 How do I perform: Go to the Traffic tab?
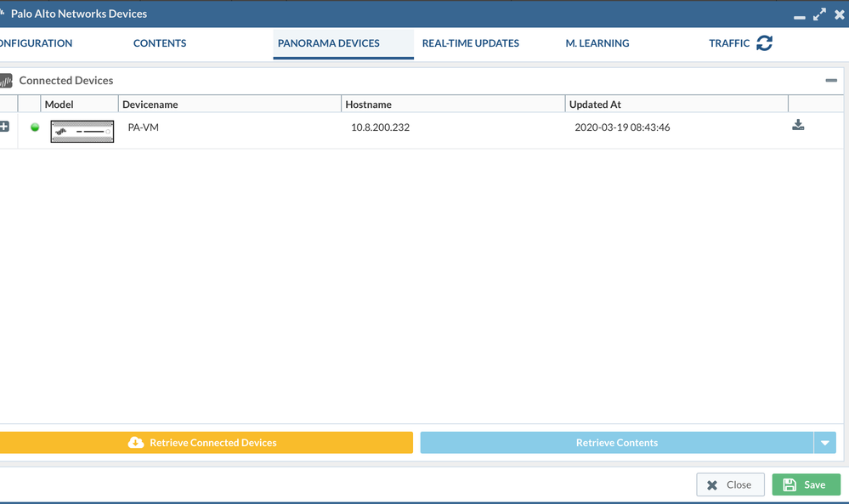[729, 43]
